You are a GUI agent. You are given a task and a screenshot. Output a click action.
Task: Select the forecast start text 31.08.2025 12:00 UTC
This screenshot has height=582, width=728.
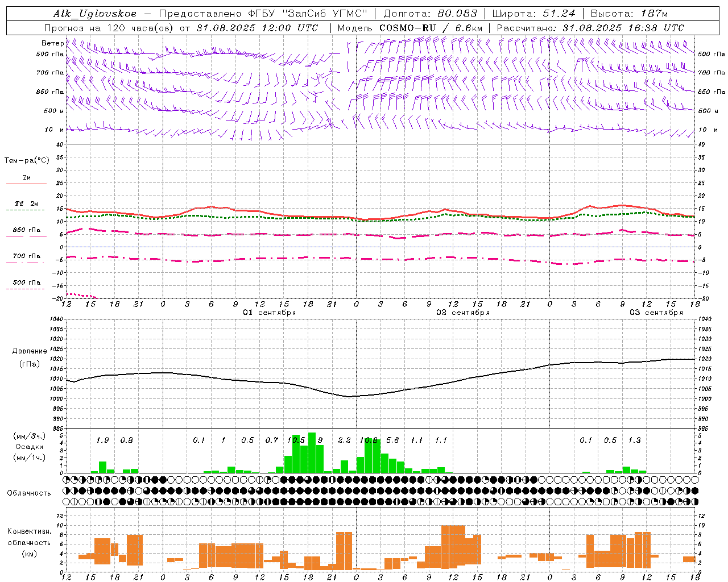tap(257, 28)
